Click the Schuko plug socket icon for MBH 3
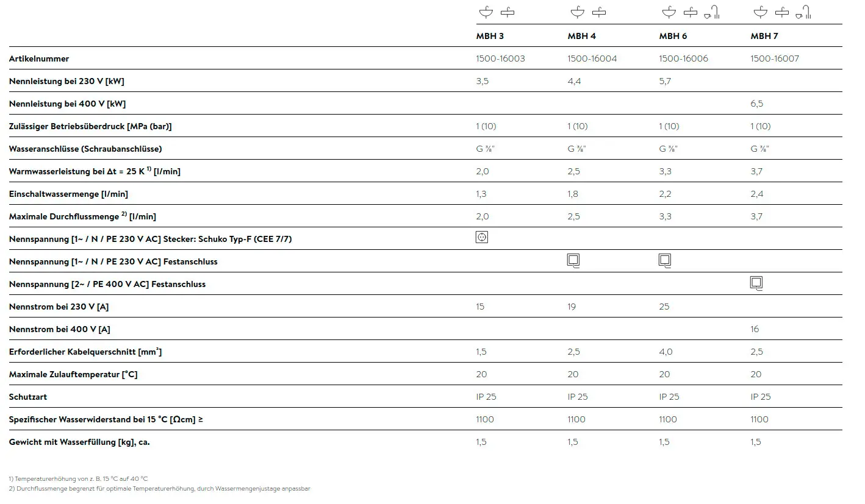 tap(481, 238)
